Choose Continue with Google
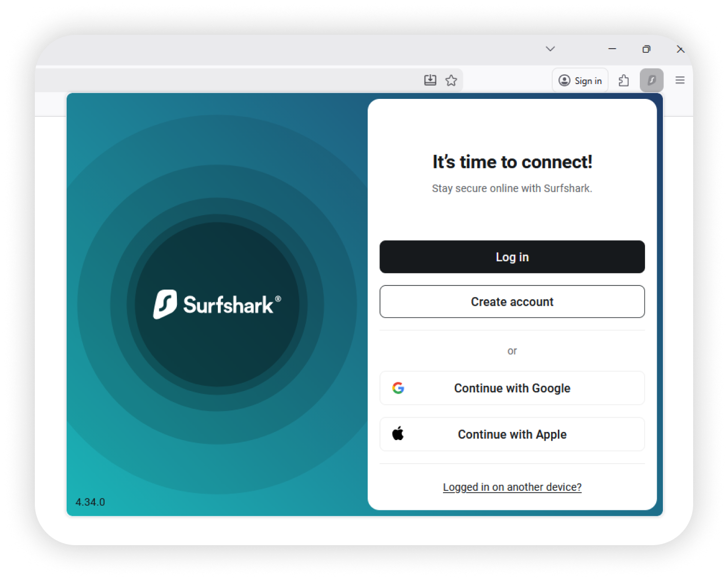Image resolution: width=728 pixels, height=580 pixels. 512,388
